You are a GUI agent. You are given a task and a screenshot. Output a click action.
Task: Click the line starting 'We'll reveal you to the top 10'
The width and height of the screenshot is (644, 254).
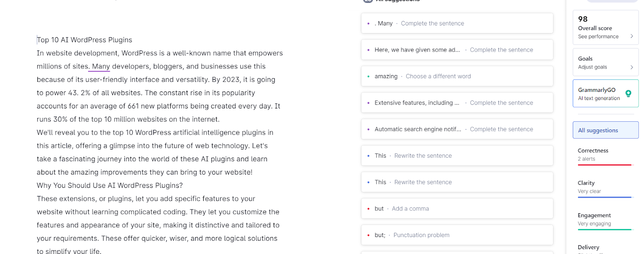(x=155, y=133)
